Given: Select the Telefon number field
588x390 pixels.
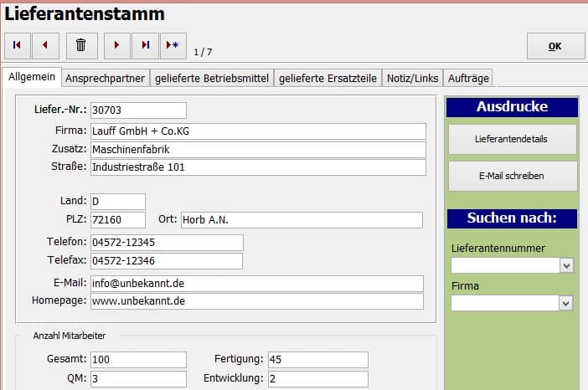Looking at the screenshot, I should click(x=166, y=243).
